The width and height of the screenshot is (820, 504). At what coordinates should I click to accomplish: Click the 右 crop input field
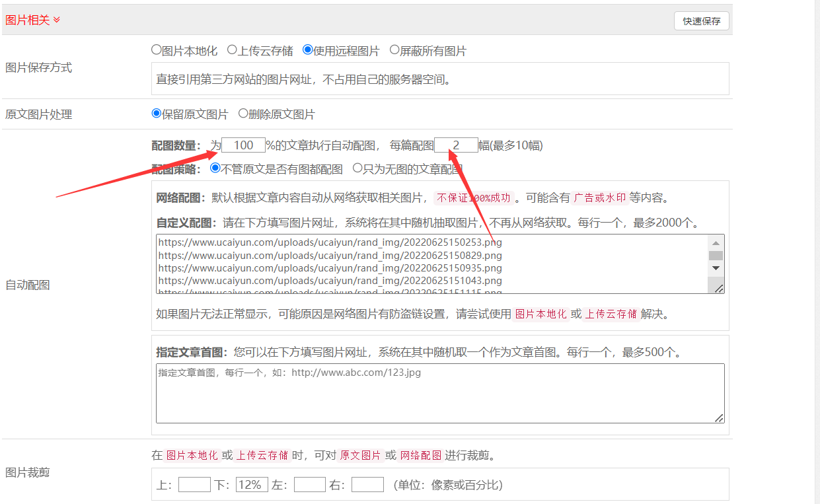click(367, 485)
